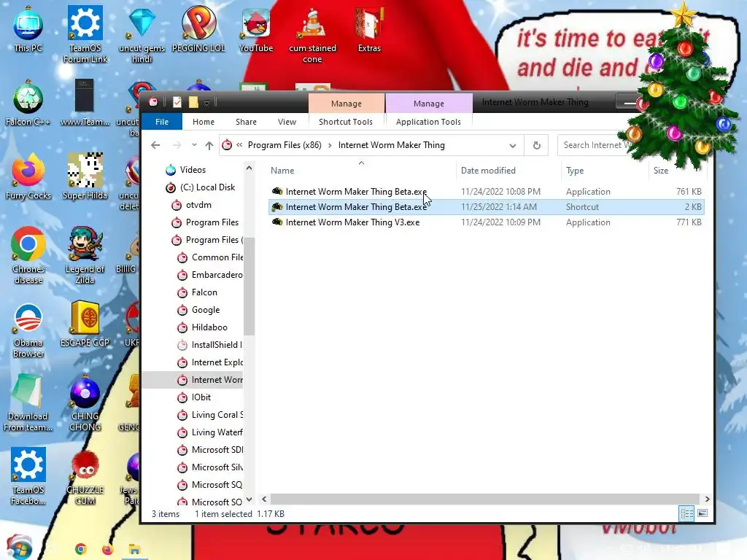Open TeamOS Forum Link desktop shortcut
Viewport: 747px width, 560px height.
pos(85,34)
